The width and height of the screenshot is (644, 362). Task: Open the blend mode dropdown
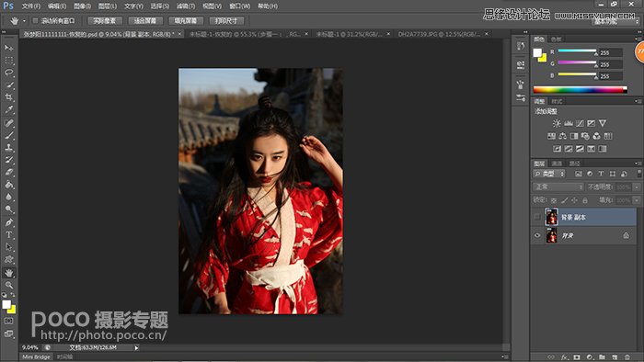point(558,187)
